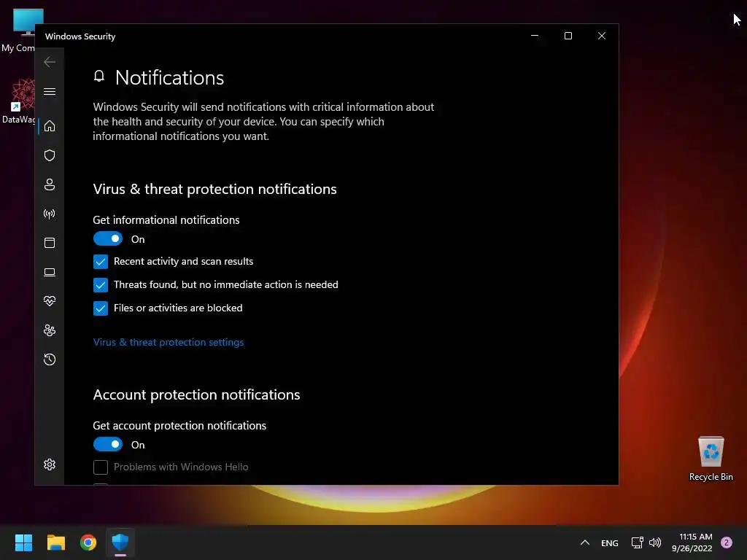The height and width of the screenshot is (560, 747).
Task: Open Account protection person icon
Action: pyautogui.click(x=50, y=184)
